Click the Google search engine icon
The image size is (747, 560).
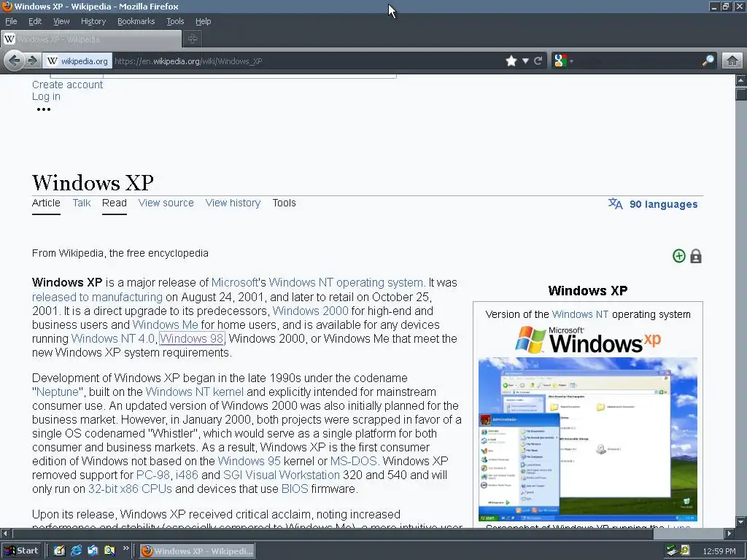[561, 61]
